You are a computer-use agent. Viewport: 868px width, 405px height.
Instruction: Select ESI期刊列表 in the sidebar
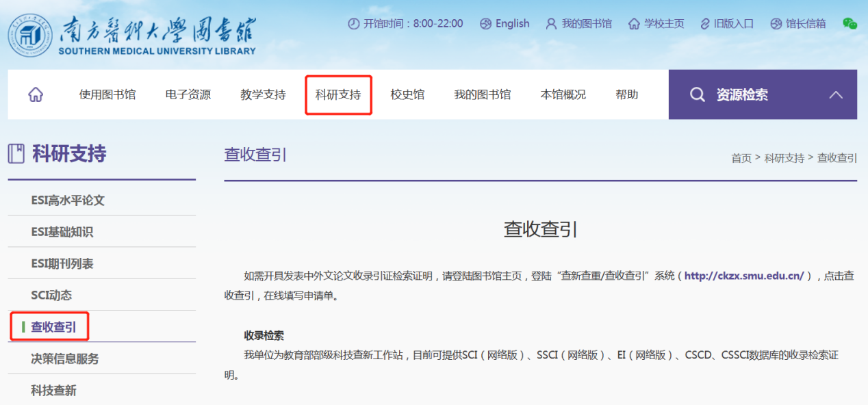[x=62, y=263]
